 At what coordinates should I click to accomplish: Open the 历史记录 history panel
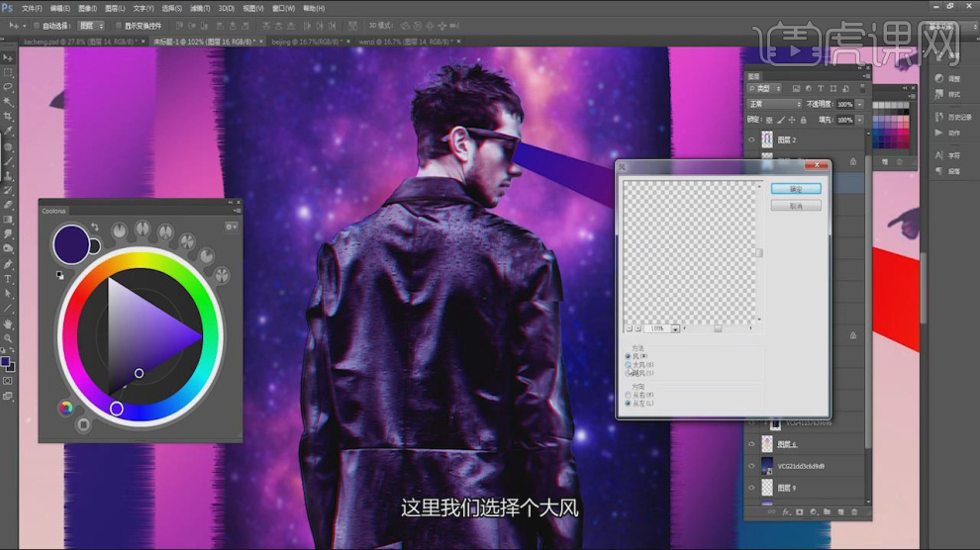click(x=952, y=117)
